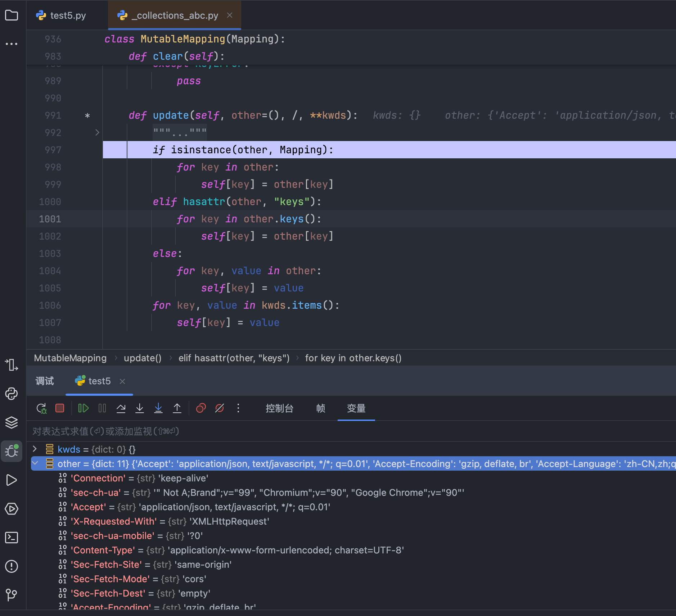Open the 控制台 console tab

(279, 408)
